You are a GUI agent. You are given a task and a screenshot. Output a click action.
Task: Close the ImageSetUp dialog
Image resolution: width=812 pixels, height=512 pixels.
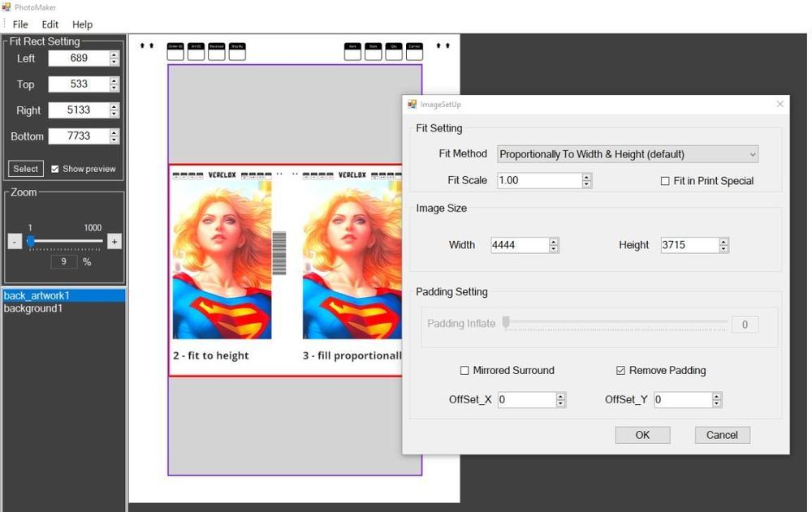pyautogui.click(x=780, y=104)
